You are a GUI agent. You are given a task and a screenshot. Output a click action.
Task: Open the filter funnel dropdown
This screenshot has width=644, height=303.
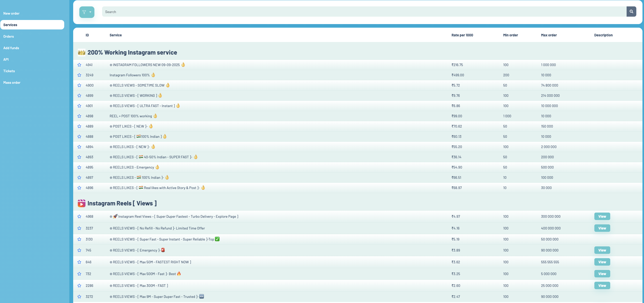87,12
